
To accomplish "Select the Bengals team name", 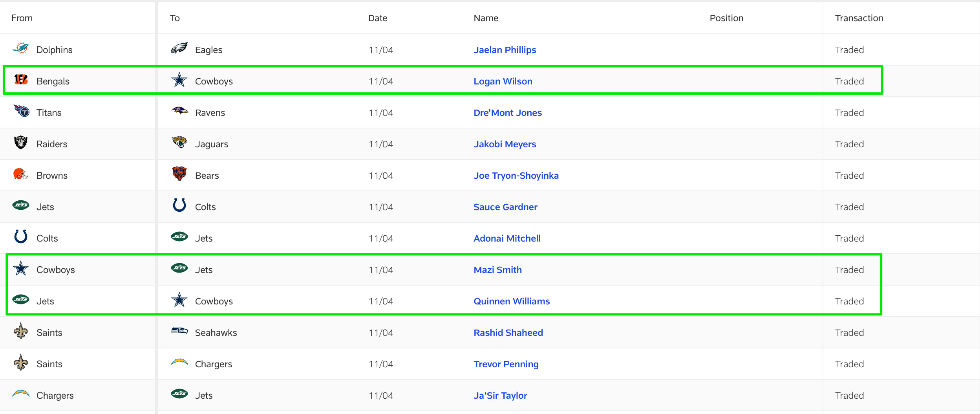I will tap(53, 81).
